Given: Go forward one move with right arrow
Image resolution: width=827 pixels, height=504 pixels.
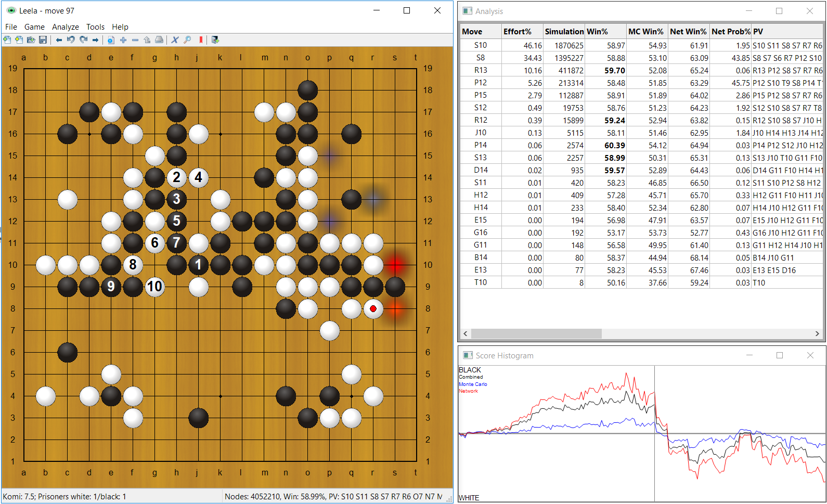Looking at the screenshot, I should (x=95, y=40).
